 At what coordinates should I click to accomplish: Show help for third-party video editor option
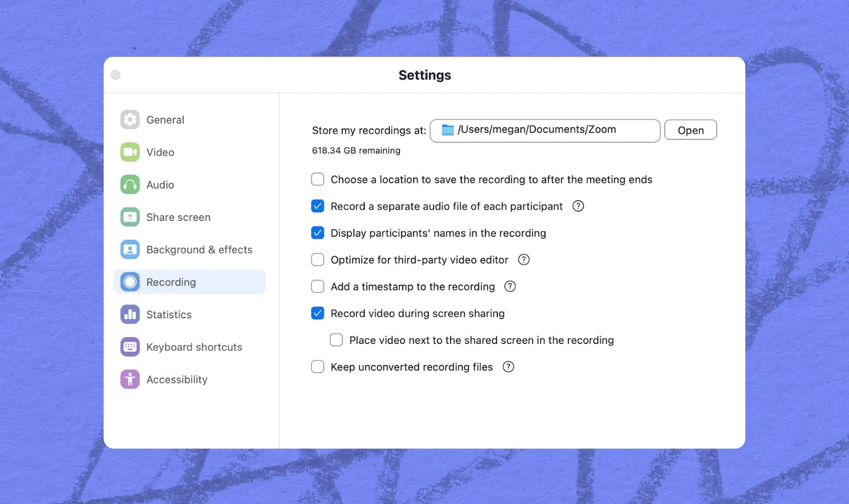(523, 260)
